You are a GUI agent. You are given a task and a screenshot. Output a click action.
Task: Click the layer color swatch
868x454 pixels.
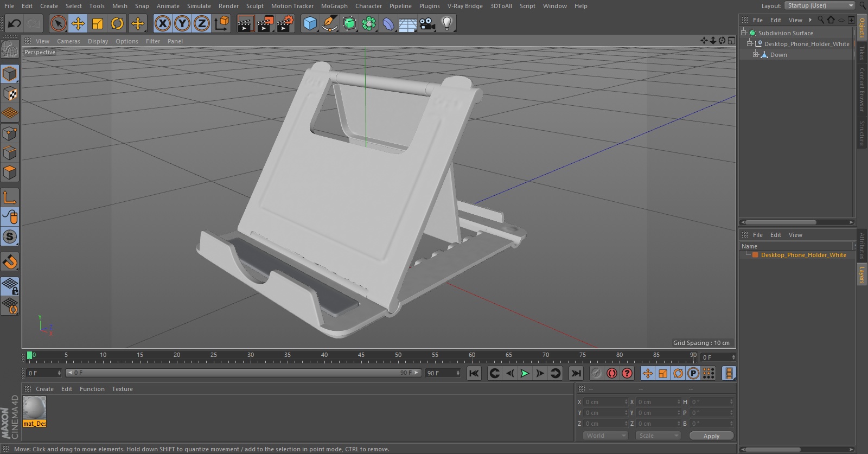[755, 255]
